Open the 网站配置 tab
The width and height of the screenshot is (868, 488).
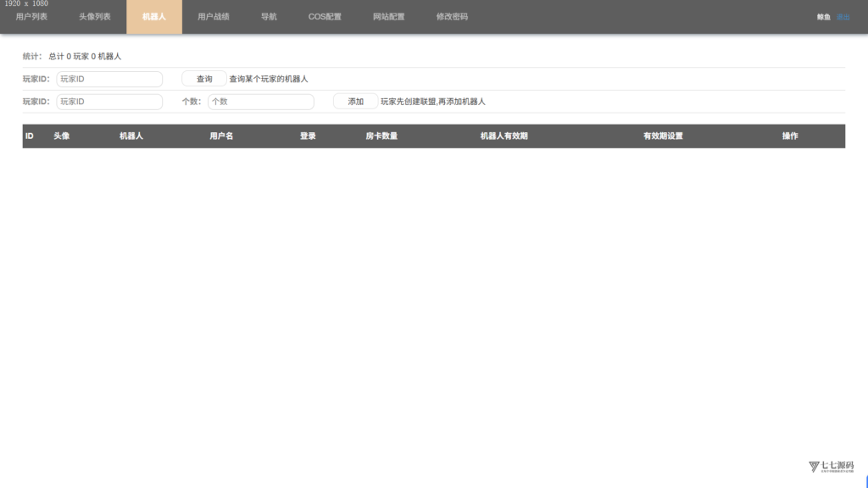[x=388, y=17]
